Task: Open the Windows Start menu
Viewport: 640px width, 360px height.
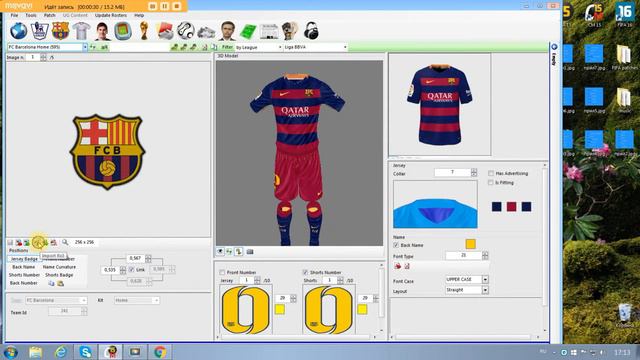Action: 10,352
